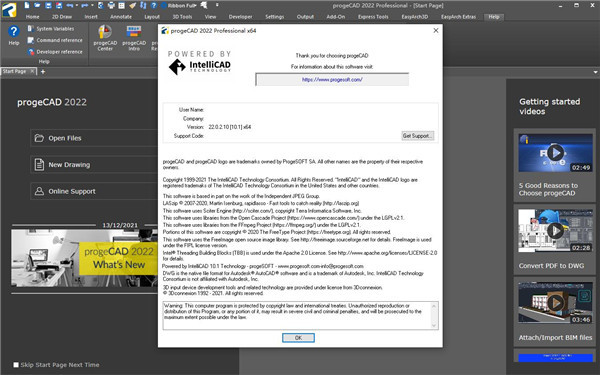Click the Redo arrow icon

(85, 5)
